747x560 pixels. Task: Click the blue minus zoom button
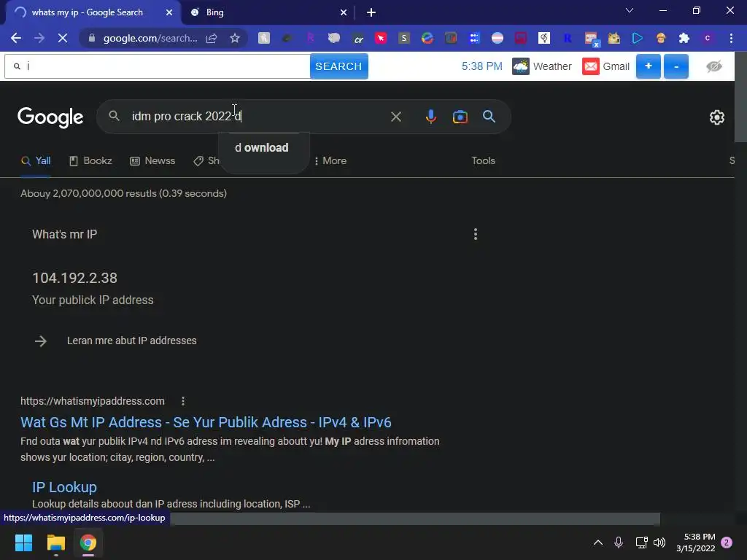(x=676, y=66)
